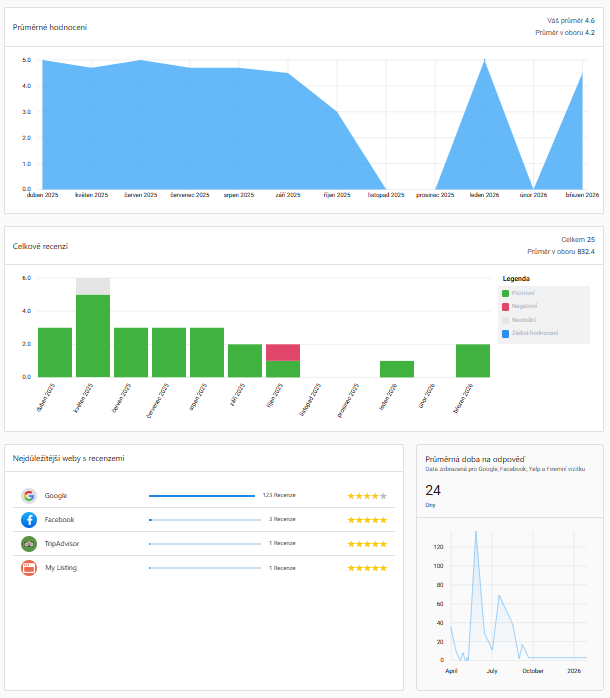Click Google's four-star rating
This screenshot has width=610, height=698.
pos(367,496)
